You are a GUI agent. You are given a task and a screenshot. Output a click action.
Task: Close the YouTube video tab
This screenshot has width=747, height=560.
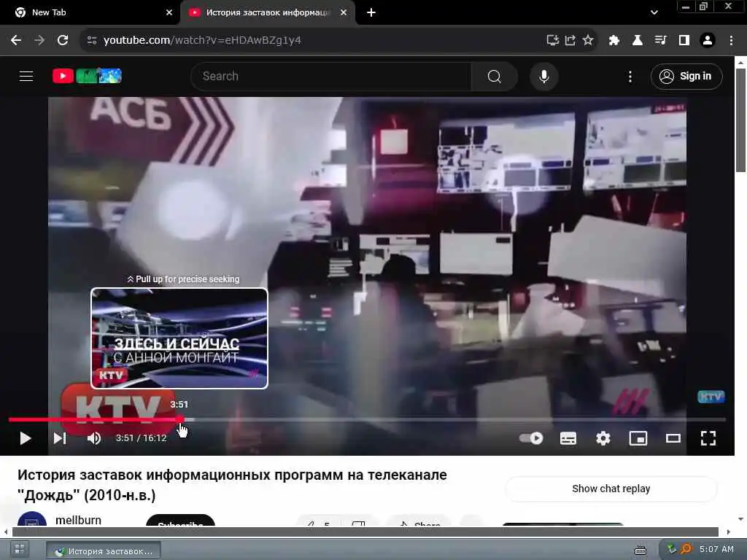pyautogui.click(x=344, y=13)
